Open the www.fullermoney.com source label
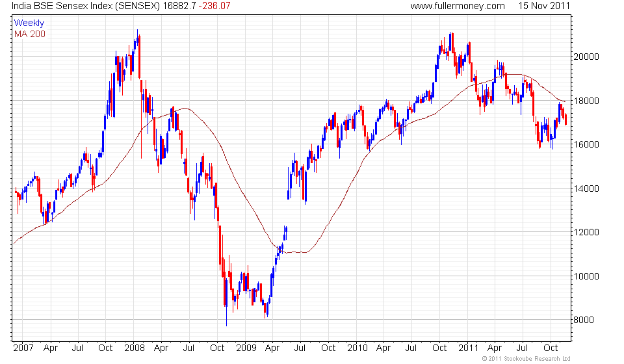Viewport: 624px width, 364px height. click(458, 6)
